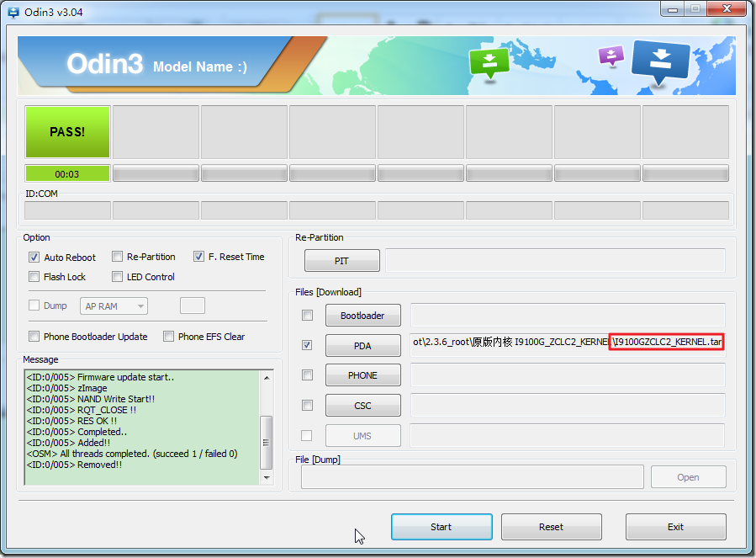756x558 pixels.
Task: Click the Bootloader browse button
Action: pyautogui.click(x=363, y=316)
